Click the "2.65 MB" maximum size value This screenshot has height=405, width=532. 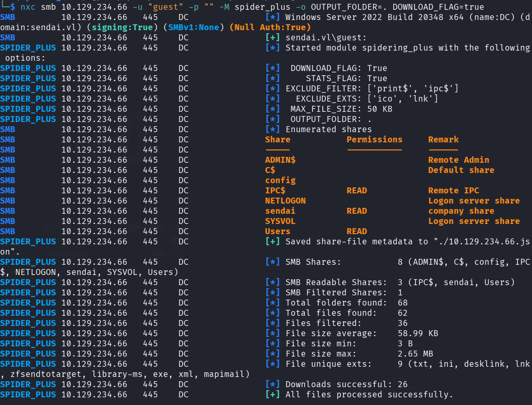416,354
